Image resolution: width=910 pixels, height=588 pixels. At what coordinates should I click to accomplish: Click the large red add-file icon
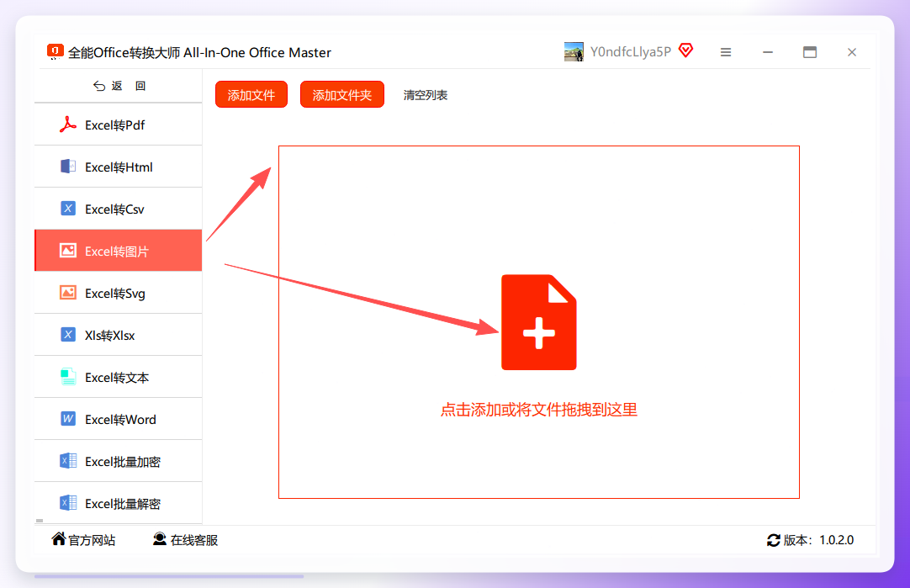539,322
